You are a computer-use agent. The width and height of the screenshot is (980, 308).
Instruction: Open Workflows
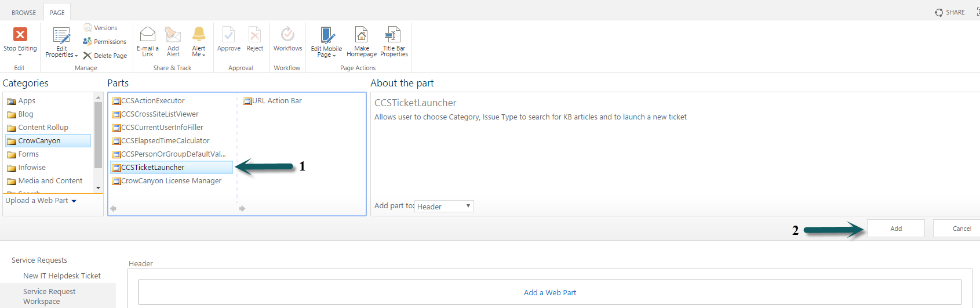click(287, 39)
